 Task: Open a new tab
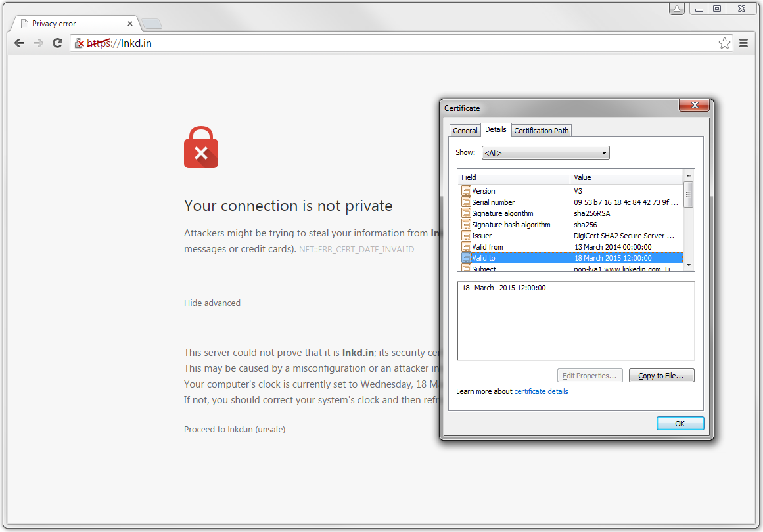point(152,24)
